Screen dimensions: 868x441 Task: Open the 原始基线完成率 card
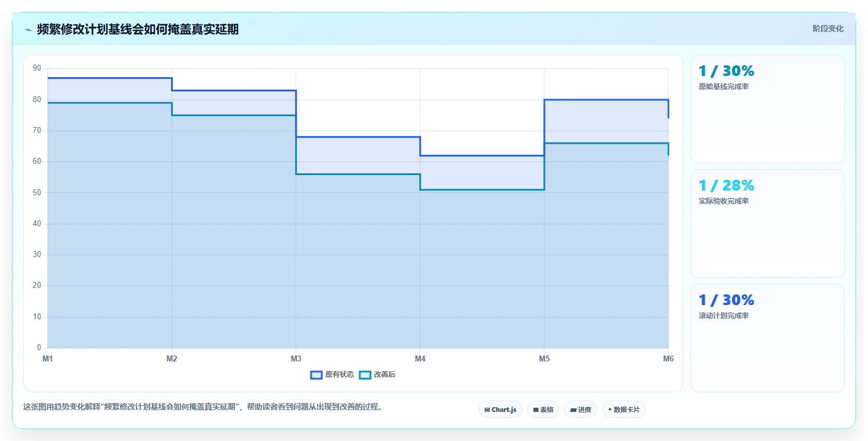click(767, 109)
